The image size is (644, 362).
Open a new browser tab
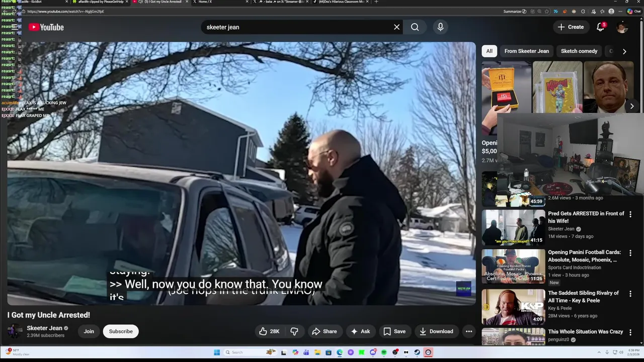376,2
